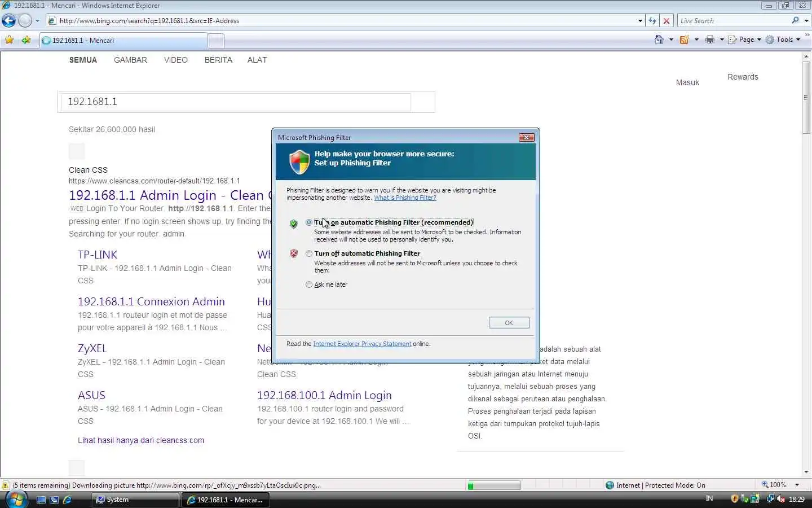Viewport: 812px width, 508px height.
Task: Go back with the browser Back arrow
Action: coord(9,21)
